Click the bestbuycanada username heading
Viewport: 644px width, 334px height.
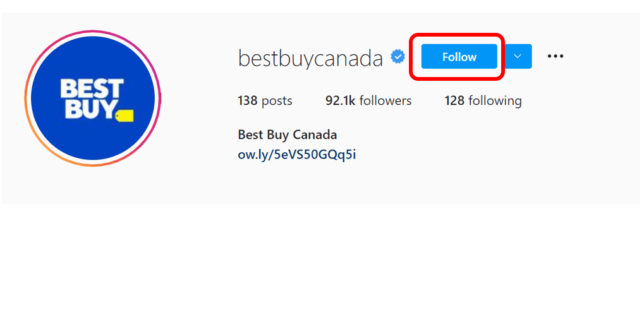[x=310, y=58]
